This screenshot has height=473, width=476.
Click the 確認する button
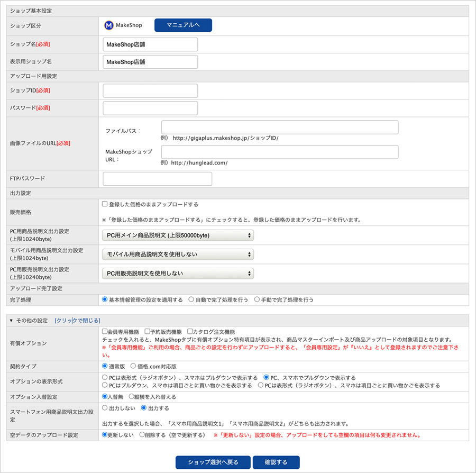point(276,462)
